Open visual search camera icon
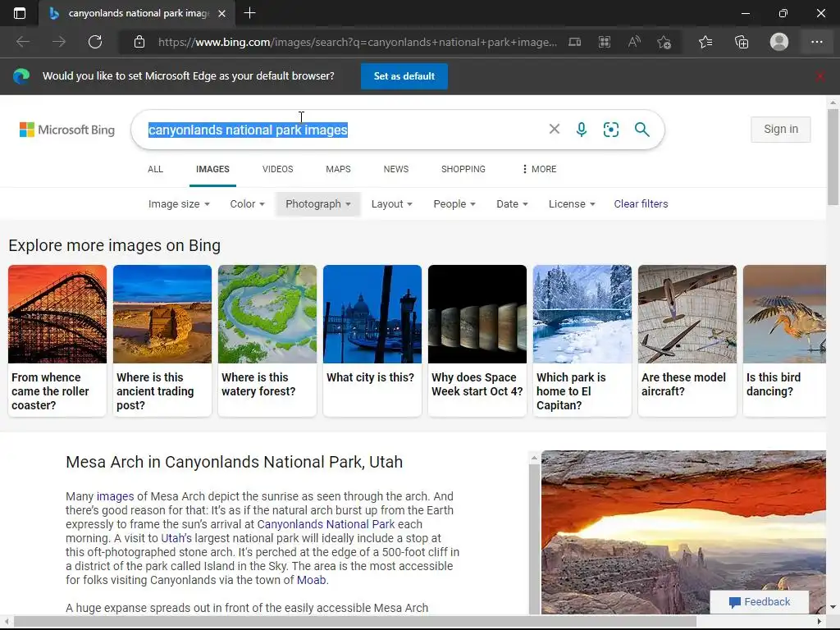 pyautogui.click(x=611, y=130)
